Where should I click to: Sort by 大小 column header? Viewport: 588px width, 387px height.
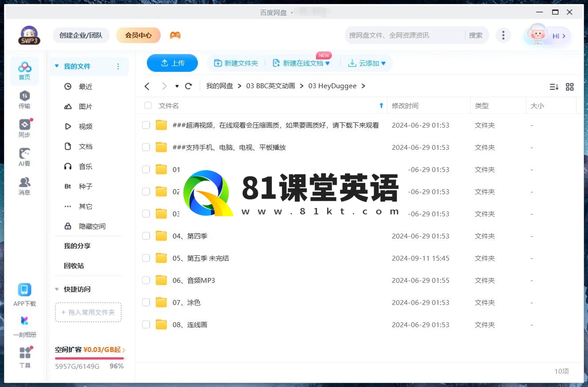(537, 106)
